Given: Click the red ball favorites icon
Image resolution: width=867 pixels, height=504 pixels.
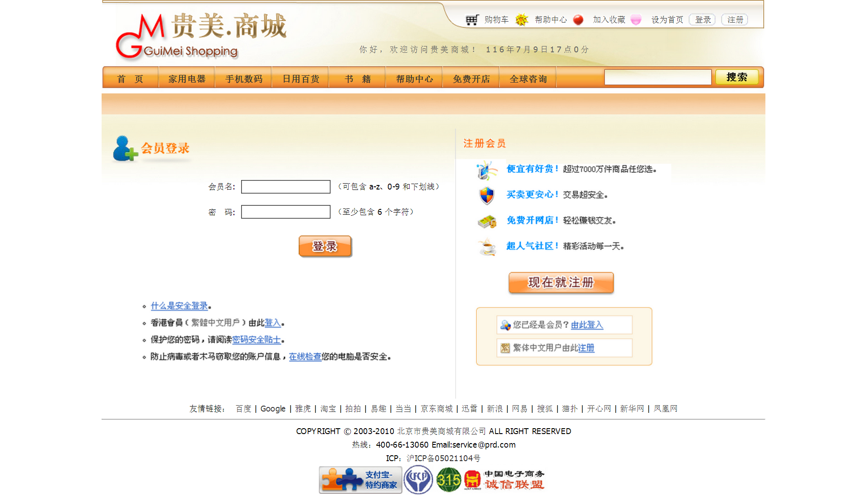Looking at the screenshot, I should (x=578, y=20).
